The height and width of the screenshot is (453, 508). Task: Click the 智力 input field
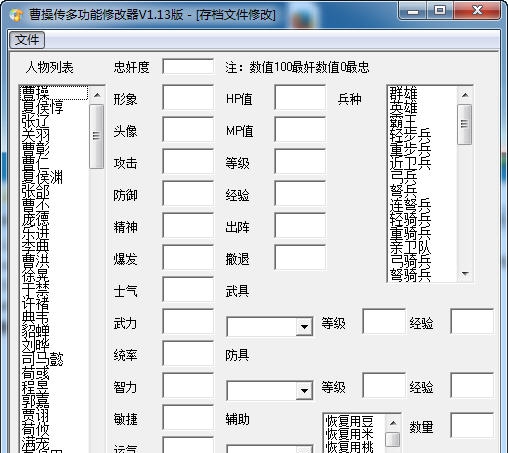pyautogui.click(x=188, y=385)
